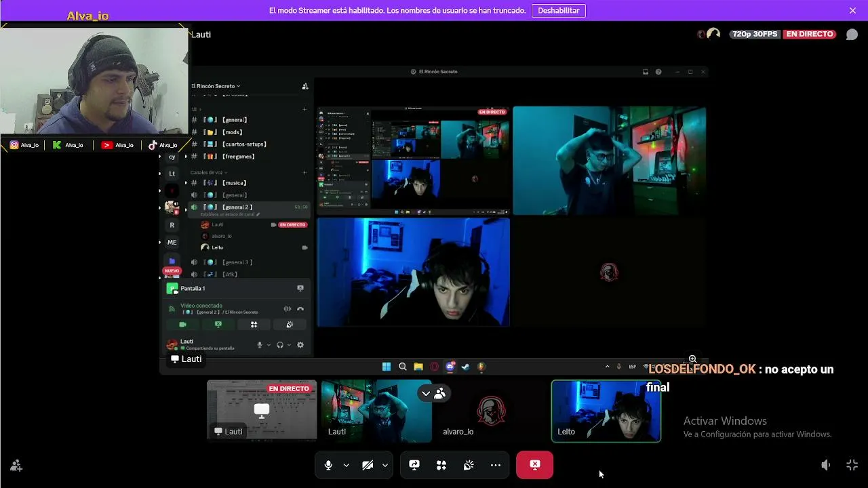Select the alvaro_io participant tile
Image resolution: width=868 pixels, height=488 pixels.
pos(492,411)
